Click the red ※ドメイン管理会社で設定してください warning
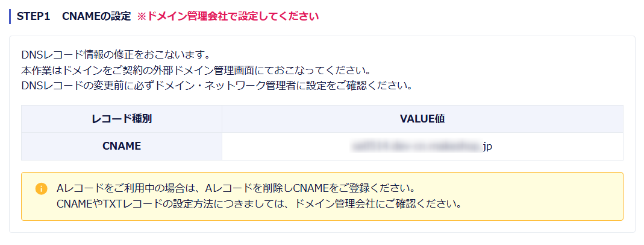Screen dimensions: 644x245 [x=228, y=16]
